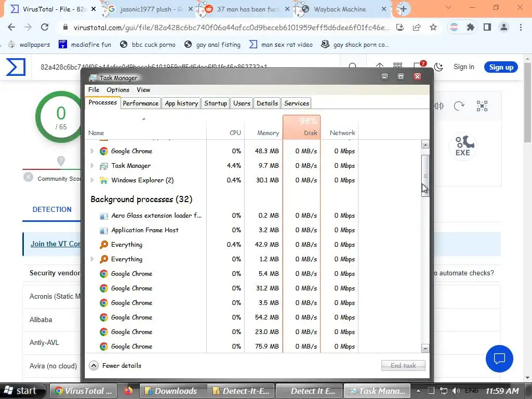This screenshot has width=532, height=399.
Task: Switch to the Details tab
Action: pos(267,103)
